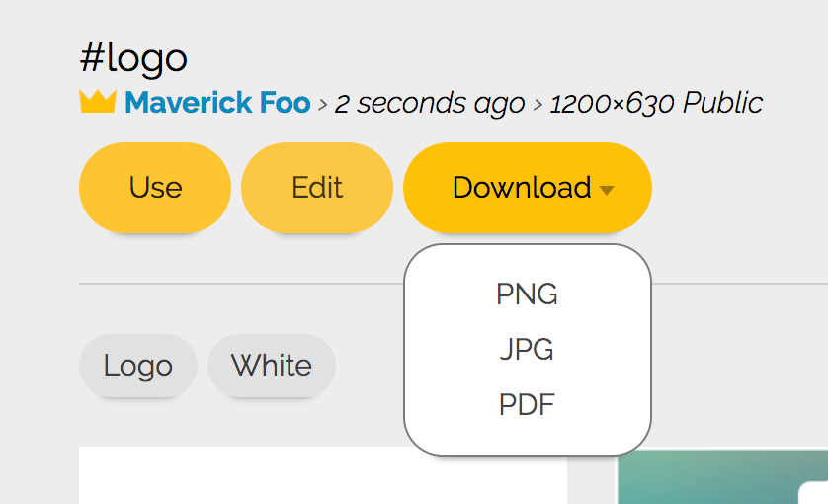The image size is (828, 504).
Task: Click the "2 seconds ago" timestamp
Action: (x=430, y=103)
